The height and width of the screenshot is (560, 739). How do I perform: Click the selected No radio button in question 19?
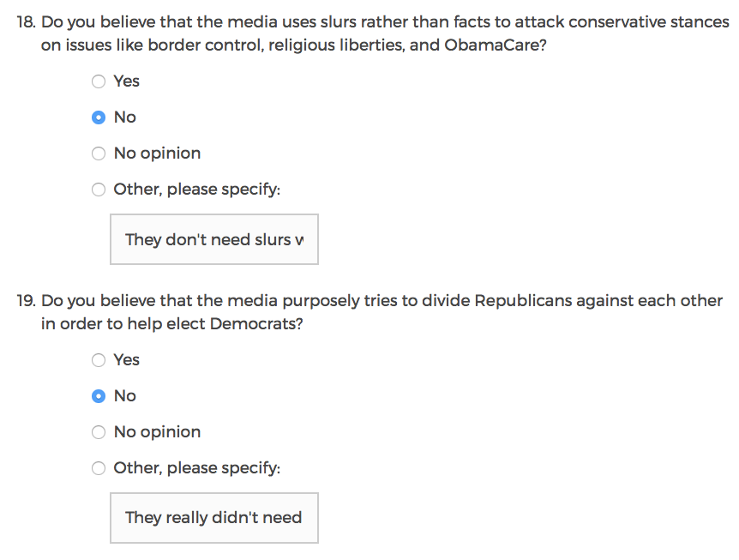(99, 396)
